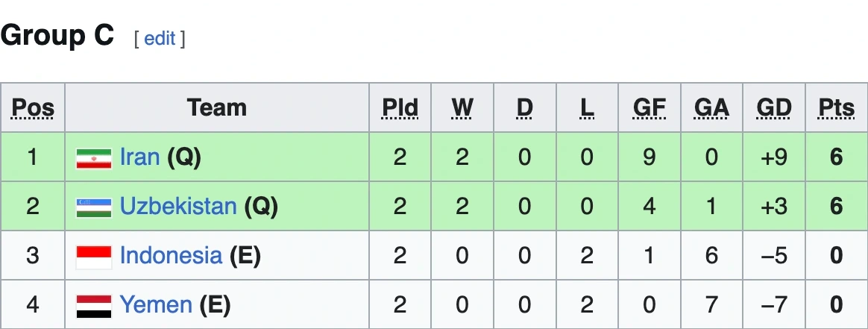868x329 pixels.
Task: Click the GD column header
Action: point(773,108)
